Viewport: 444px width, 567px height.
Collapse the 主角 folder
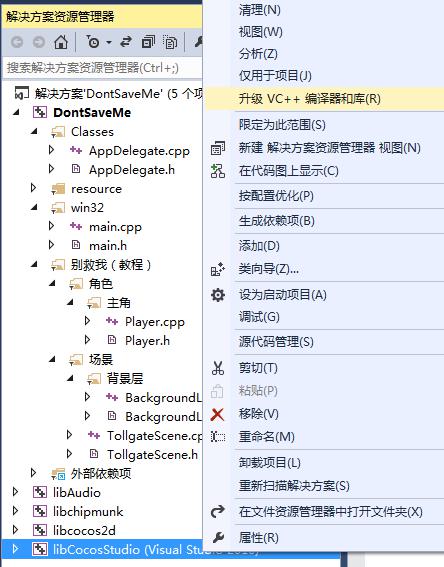click(71, 302)
